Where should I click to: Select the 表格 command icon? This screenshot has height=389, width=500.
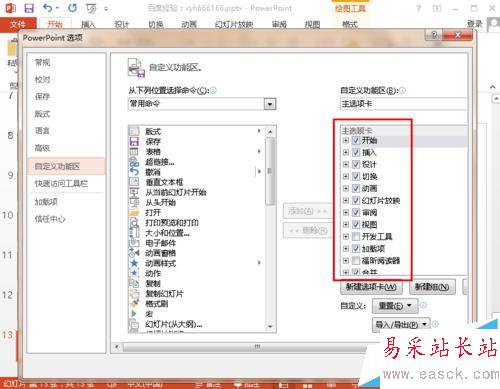click(134, 152)
